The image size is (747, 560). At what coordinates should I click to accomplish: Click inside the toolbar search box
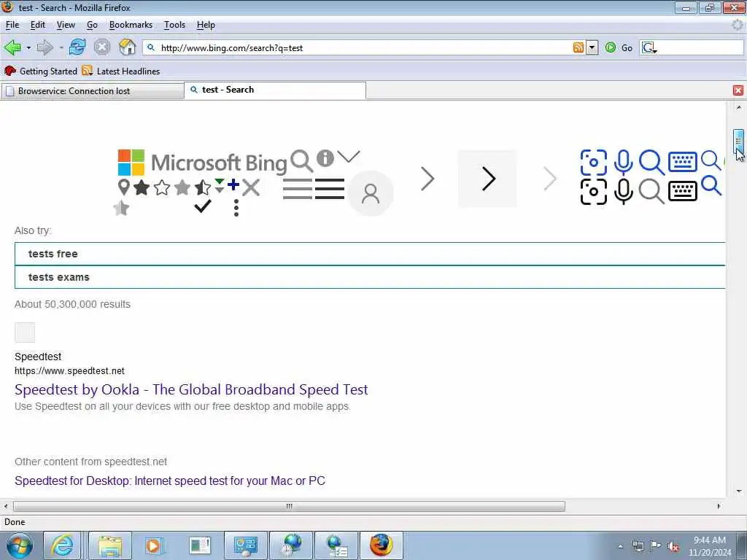click(700, 47)
